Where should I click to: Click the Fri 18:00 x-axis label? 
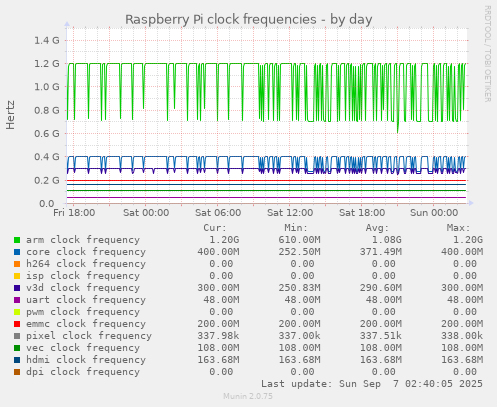pos(74,213)
